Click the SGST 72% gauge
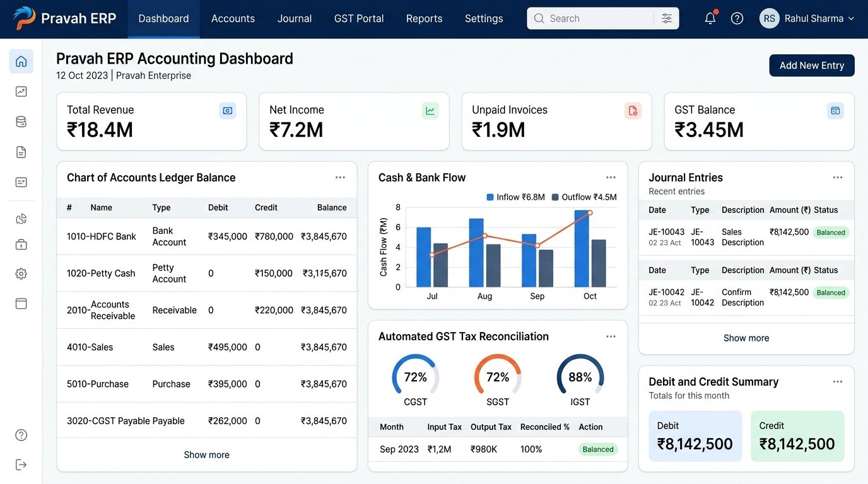868x484 pixels. click(498, 377)
